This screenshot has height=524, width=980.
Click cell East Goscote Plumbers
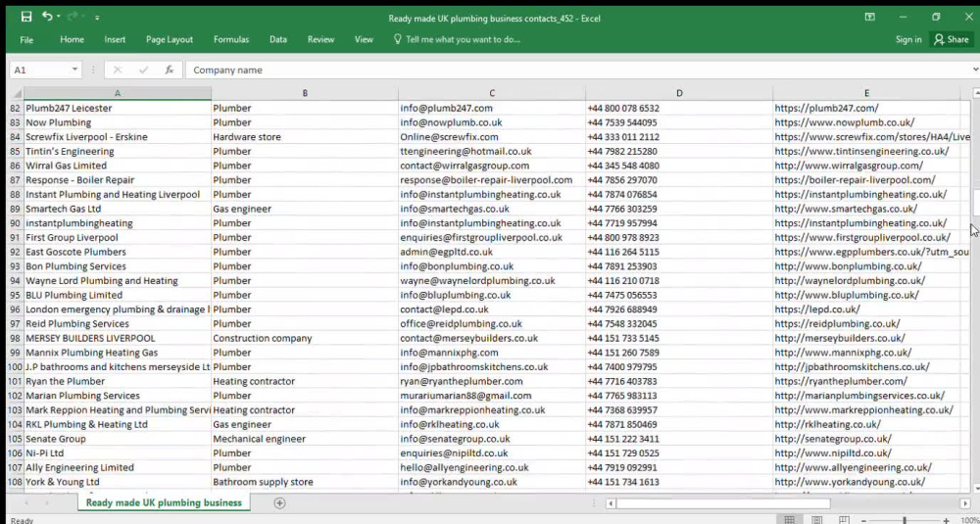(118, 252)
